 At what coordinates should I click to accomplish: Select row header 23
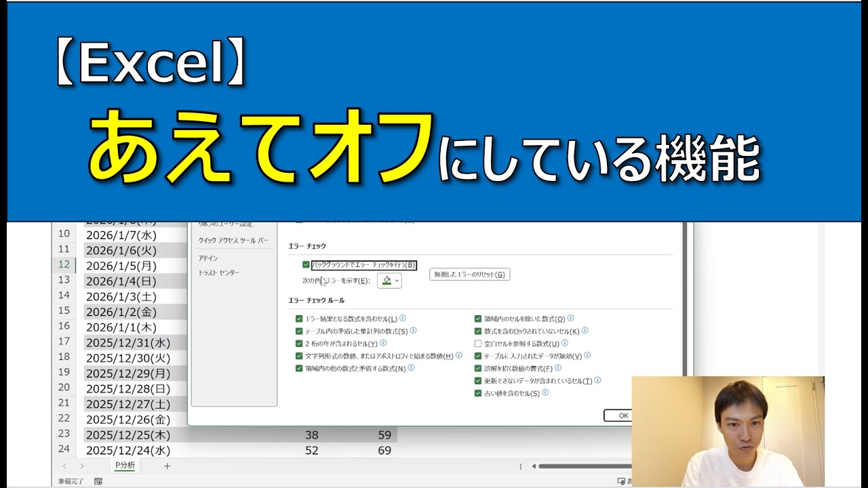64,434
